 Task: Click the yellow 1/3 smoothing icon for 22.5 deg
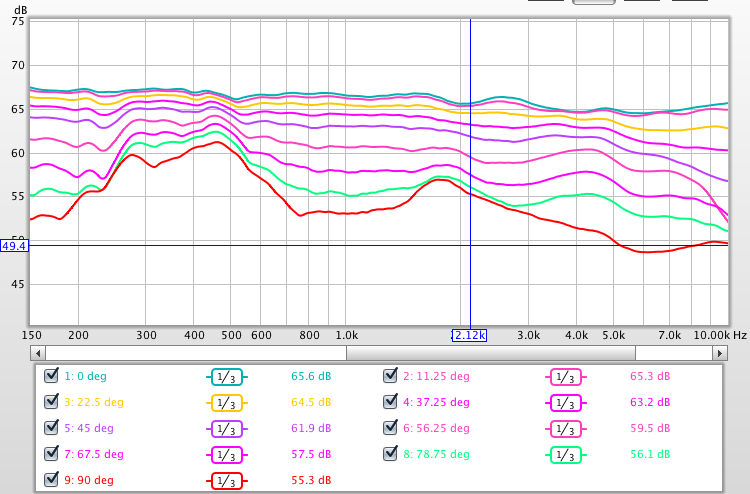pyautogui.click(x=226, y=403)
